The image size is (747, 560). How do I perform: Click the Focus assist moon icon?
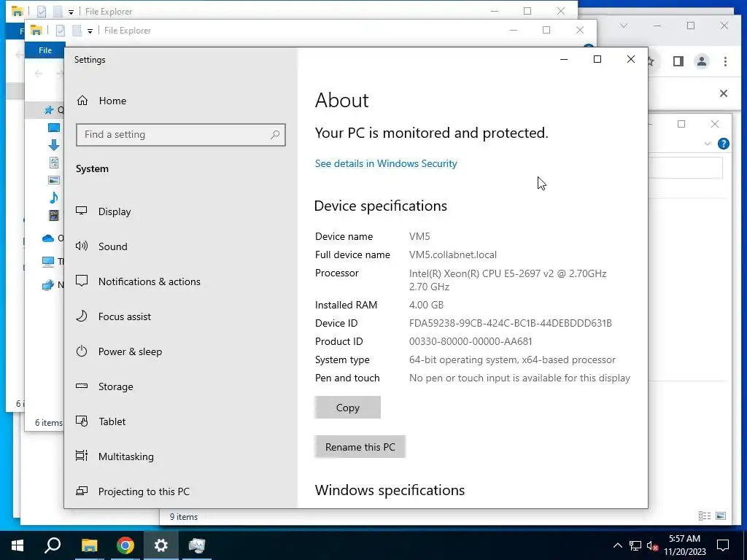pyautogui.click(x=82, y=316)
